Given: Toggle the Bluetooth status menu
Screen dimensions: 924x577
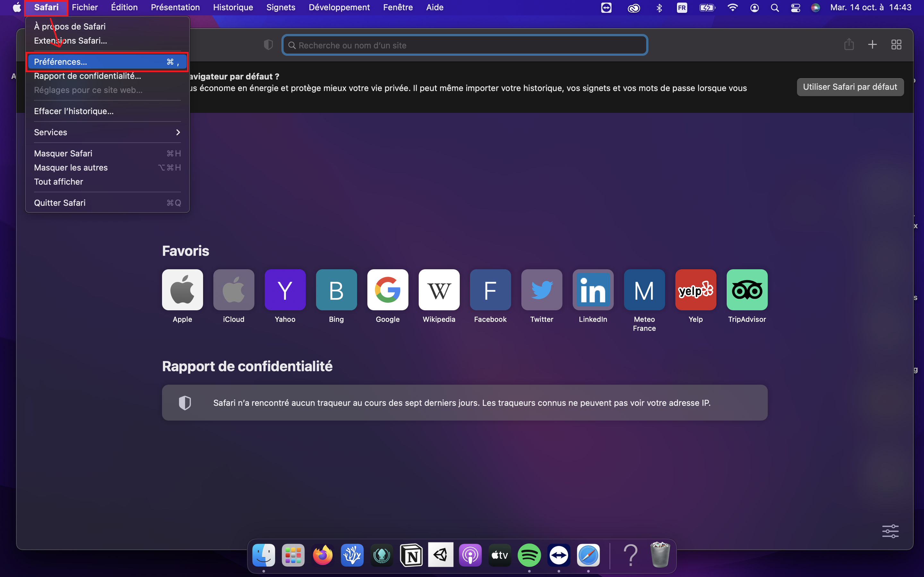Looking at the screenshot, I should tap(659, 8).
